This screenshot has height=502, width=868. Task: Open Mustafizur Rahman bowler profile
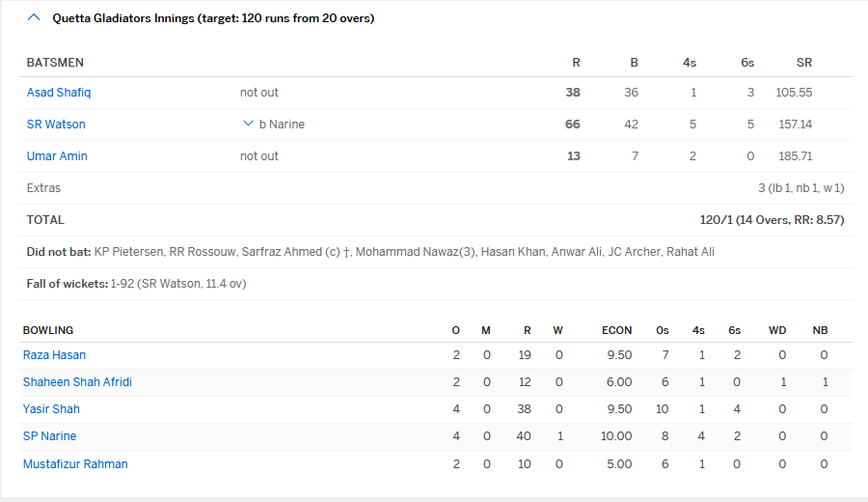75,464
